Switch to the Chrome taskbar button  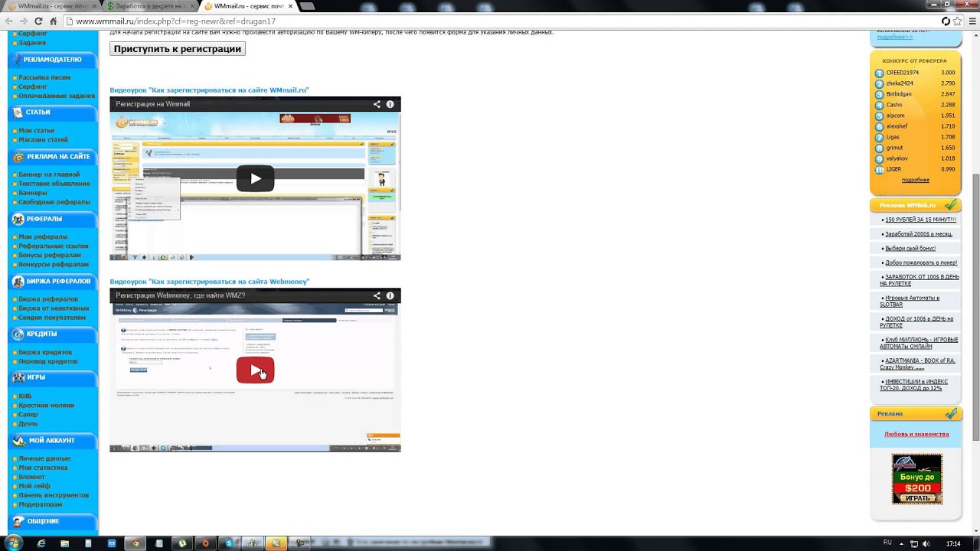click(136, 543)
